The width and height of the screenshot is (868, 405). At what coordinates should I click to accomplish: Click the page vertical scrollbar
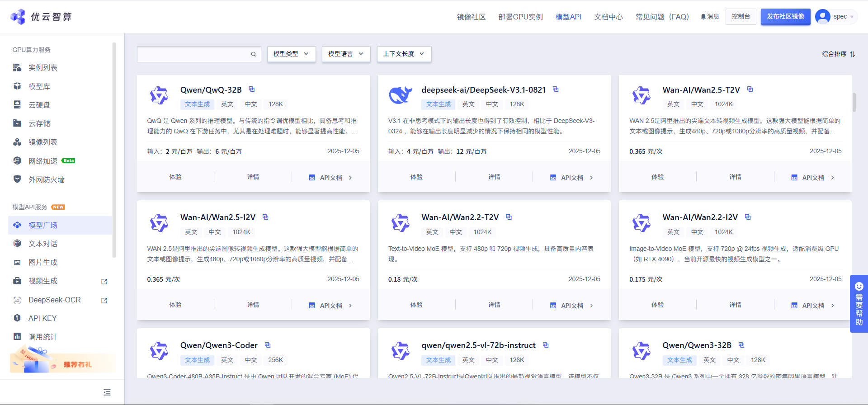pyautogui.click(x=854, y=102)
